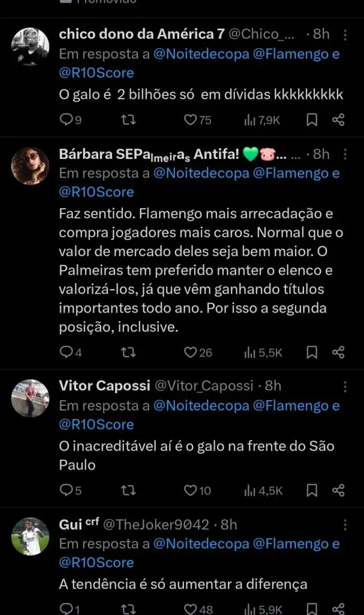This screenshot has width=364, height=615.
Task: Retweet Vitor Capossi's post
Action: point(128,490)
